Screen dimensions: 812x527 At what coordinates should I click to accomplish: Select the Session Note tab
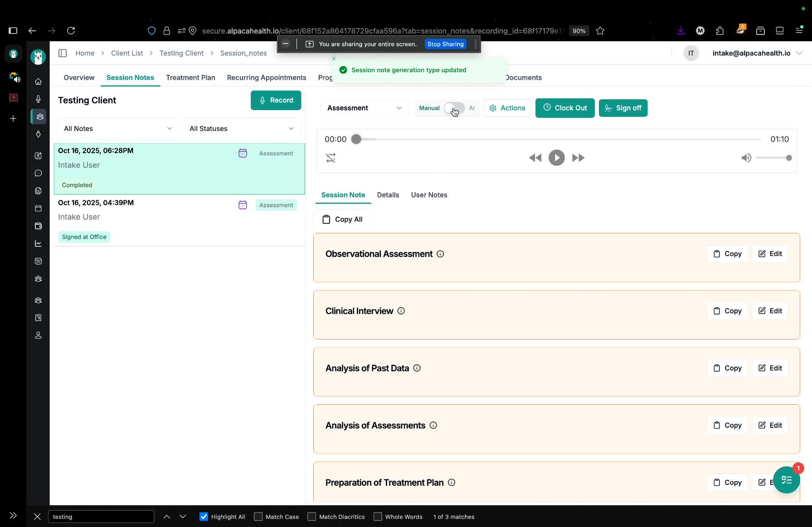click(x=343, y=195)
